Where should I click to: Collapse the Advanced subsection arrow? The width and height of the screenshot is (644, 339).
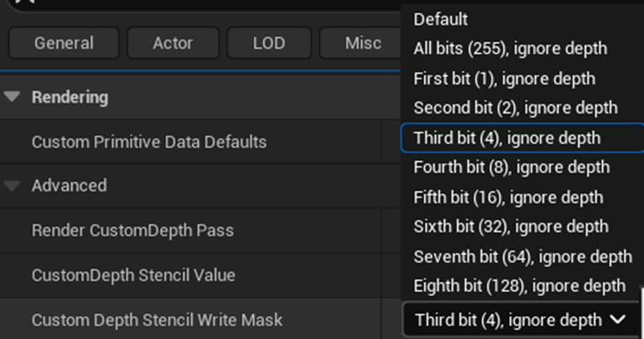coord(12,186)
